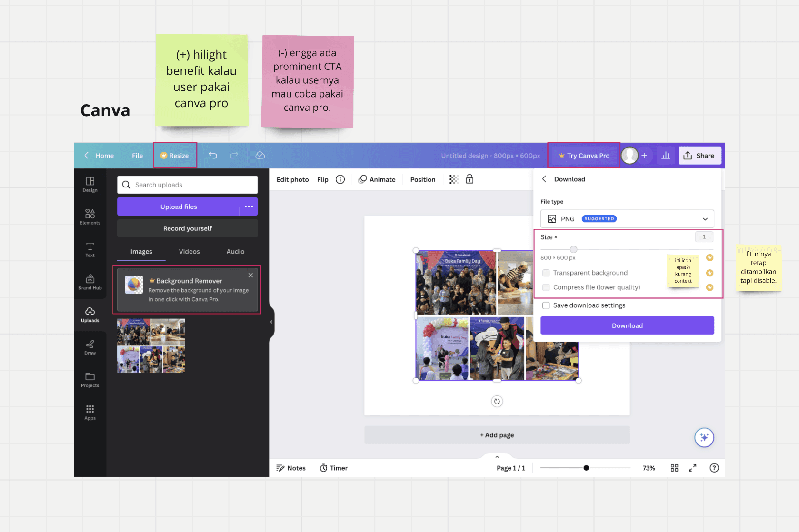Image resolution: width=799 pixels, height=532 pixels.
Task: Open the help question mark icon
Action: 714,468
